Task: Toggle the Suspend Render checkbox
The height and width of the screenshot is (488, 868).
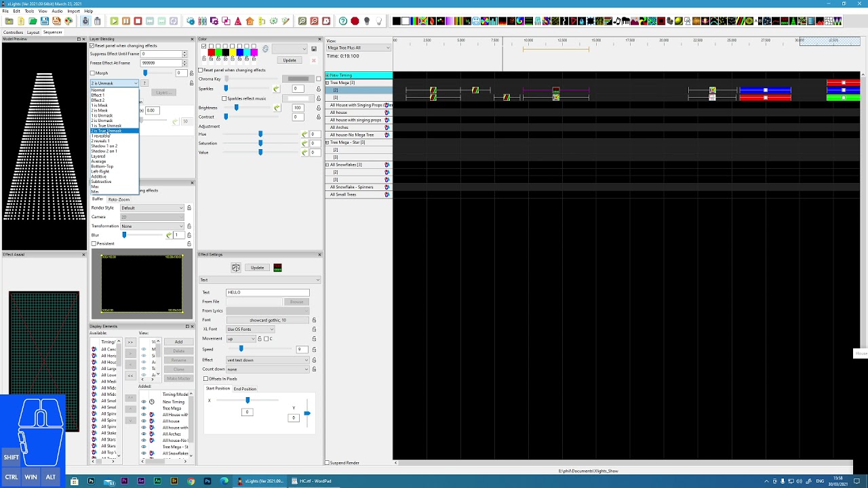Action: pos(328,463)
